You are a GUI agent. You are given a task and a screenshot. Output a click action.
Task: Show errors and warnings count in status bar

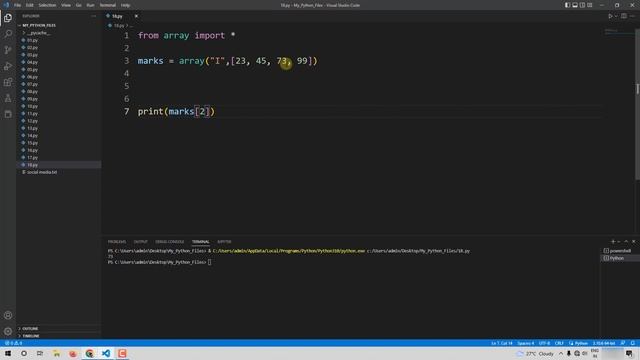point(13,343)
